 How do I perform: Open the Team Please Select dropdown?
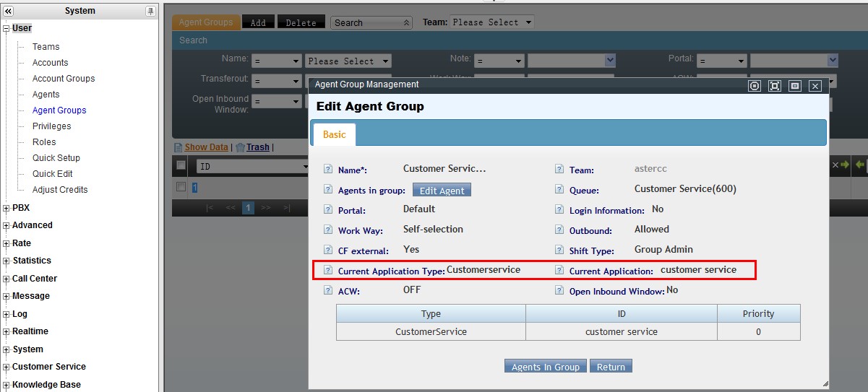tap(492, 22)
